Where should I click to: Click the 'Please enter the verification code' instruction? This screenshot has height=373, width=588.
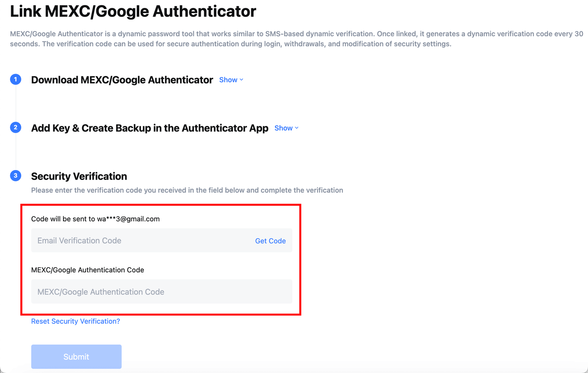tap(187, 190)
